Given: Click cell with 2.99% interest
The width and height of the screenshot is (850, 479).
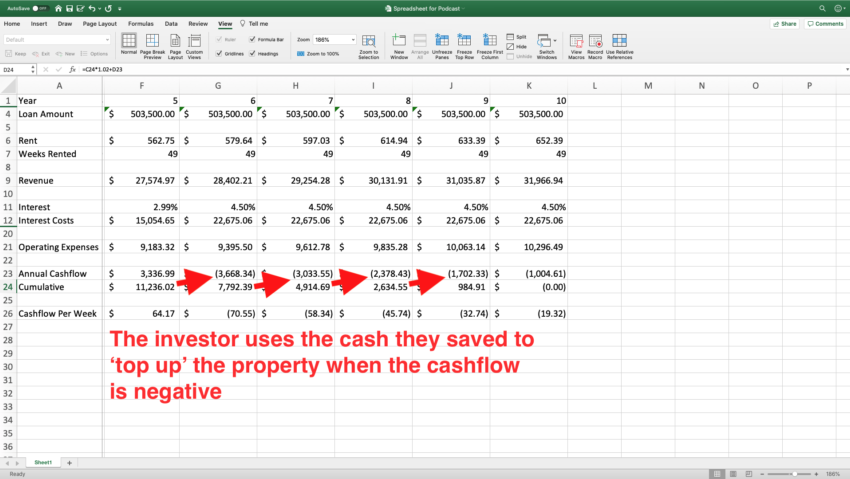Looking at the screenshot, I should [x=141, y=207].
